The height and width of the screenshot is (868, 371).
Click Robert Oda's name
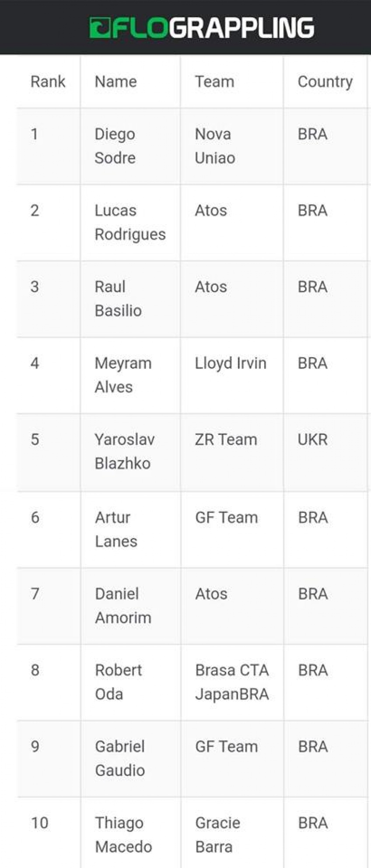[119, 682]
